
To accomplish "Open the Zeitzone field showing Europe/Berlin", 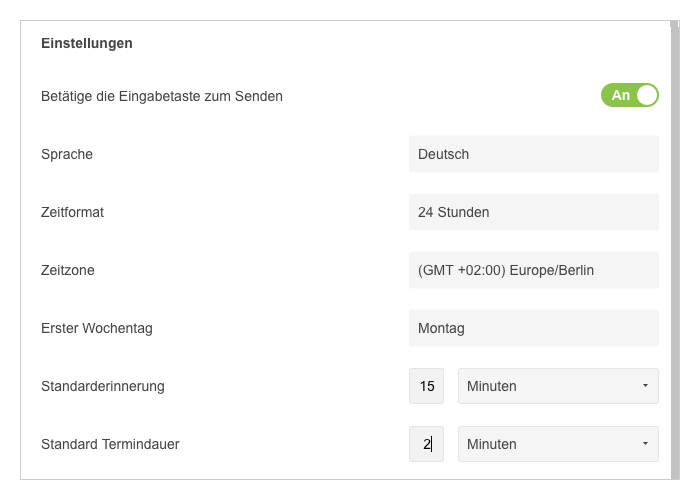I will 533,270.
